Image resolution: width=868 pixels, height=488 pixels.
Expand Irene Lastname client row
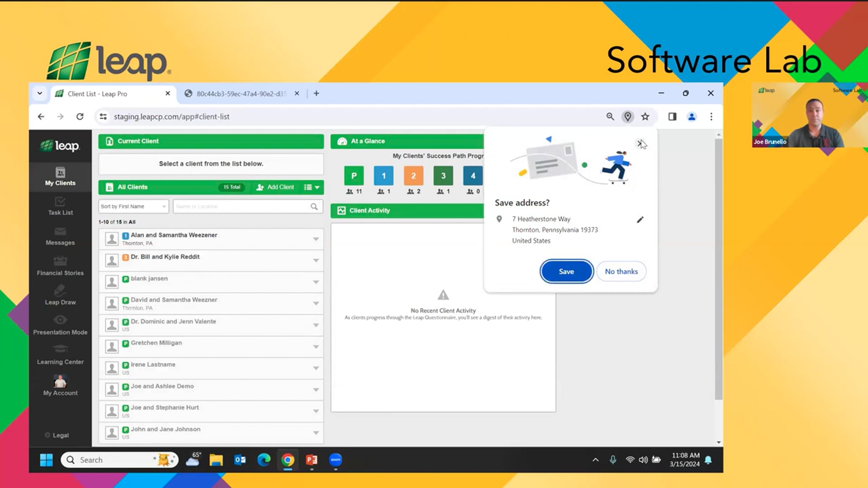tap(316, 368)
